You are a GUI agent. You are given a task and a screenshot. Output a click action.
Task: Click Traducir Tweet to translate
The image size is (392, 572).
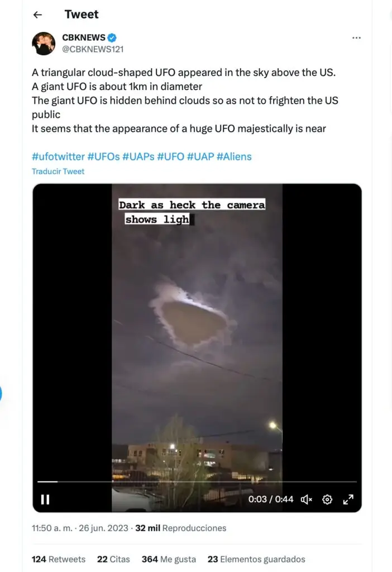click(58, 171)
